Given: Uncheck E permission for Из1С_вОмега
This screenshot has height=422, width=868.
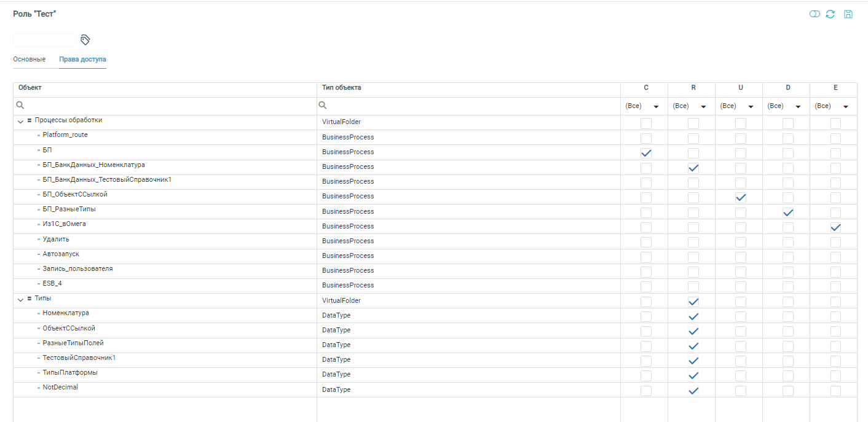Looking at the screenshot, I should (835, 227).
